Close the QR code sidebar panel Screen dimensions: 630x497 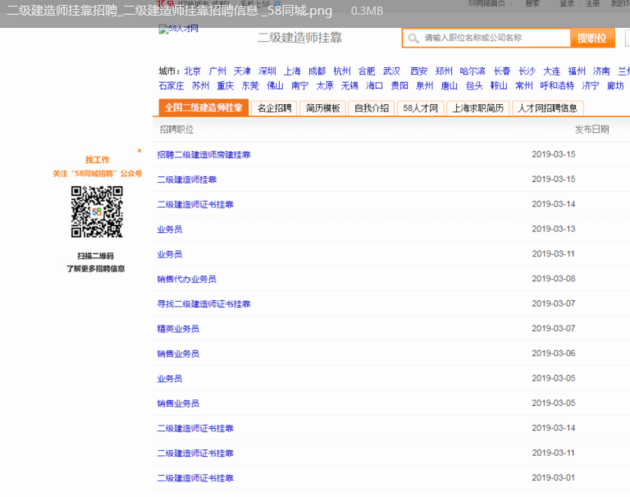click(x=139, y=151)
